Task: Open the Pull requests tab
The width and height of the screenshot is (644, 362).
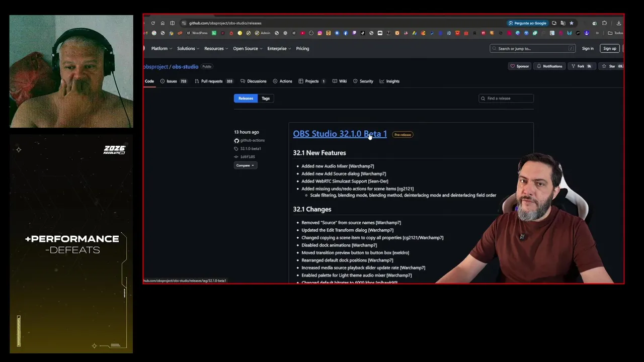Action: [213, 81]
